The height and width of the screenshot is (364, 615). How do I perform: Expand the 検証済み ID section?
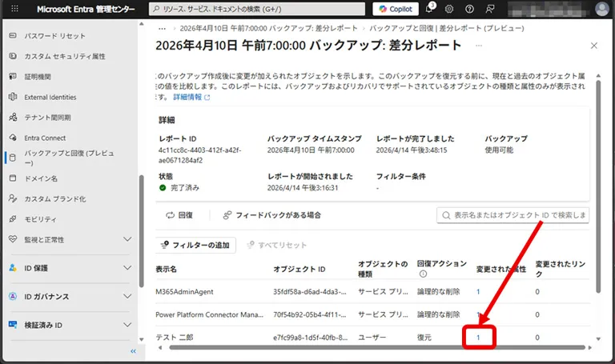pos(127,325)
